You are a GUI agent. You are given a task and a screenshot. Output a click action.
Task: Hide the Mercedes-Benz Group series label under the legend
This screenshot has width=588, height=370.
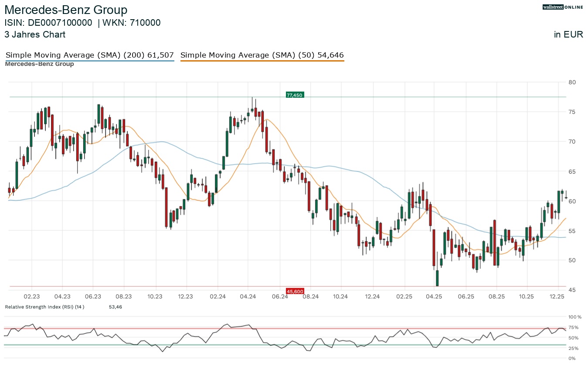click(x=39, y=64)
